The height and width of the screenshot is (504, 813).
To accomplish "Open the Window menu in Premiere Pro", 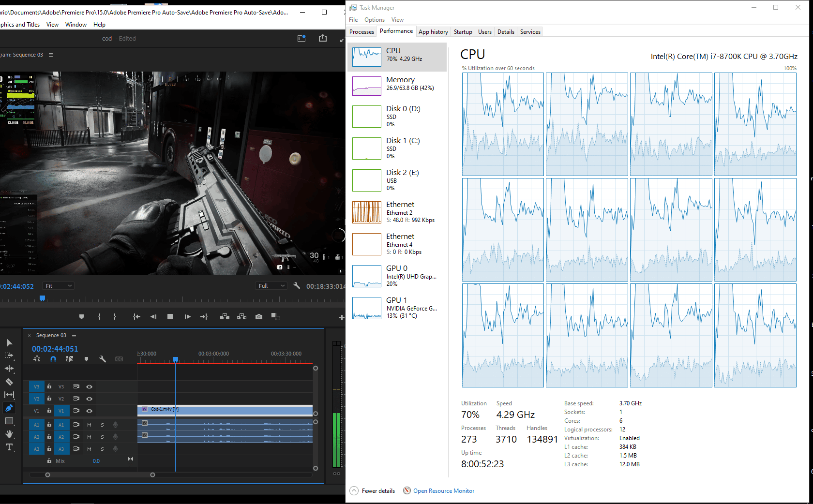I will pos(75,24).
